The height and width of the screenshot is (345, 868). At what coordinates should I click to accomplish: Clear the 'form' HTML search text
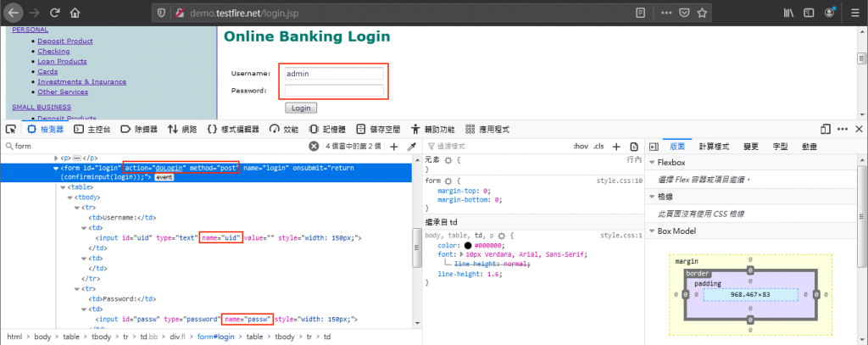click(314, 146)
